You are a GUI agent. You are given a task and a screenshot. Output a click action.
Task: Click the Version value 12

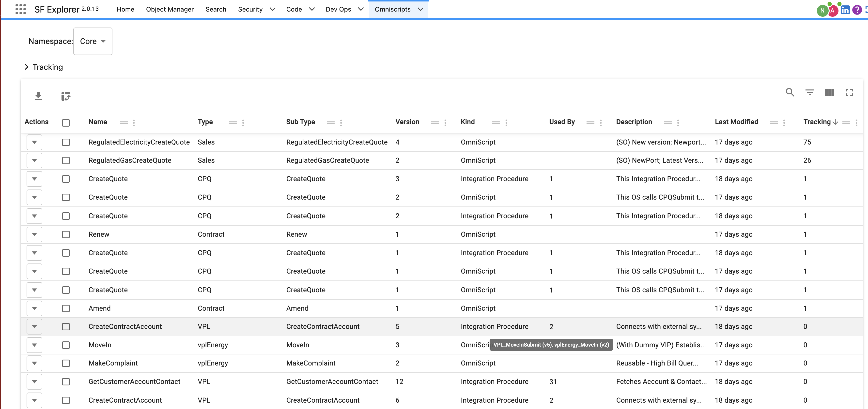coord(399,382)
